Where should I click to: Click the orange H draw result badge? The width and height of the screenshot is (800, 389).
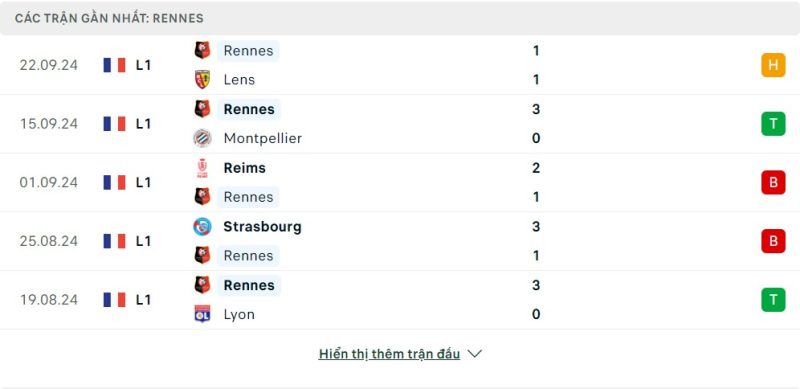(773, 65)
